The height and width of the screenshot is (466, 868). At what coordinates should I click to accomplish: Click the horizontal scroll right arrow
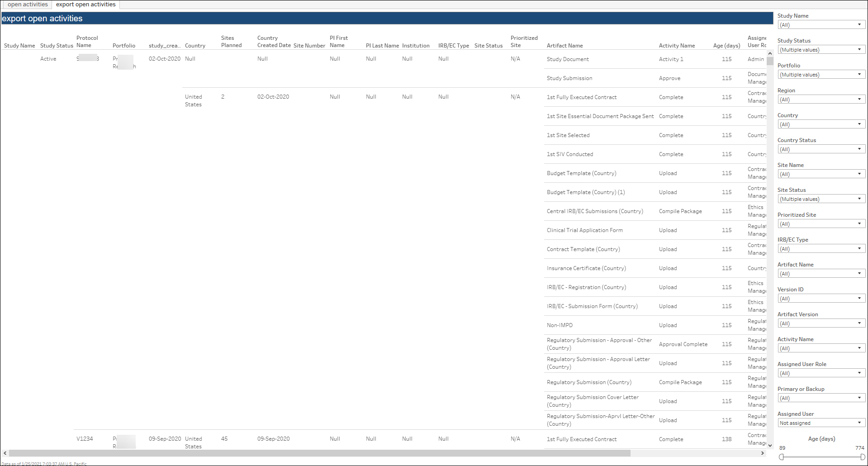click(x=762, y=453)
